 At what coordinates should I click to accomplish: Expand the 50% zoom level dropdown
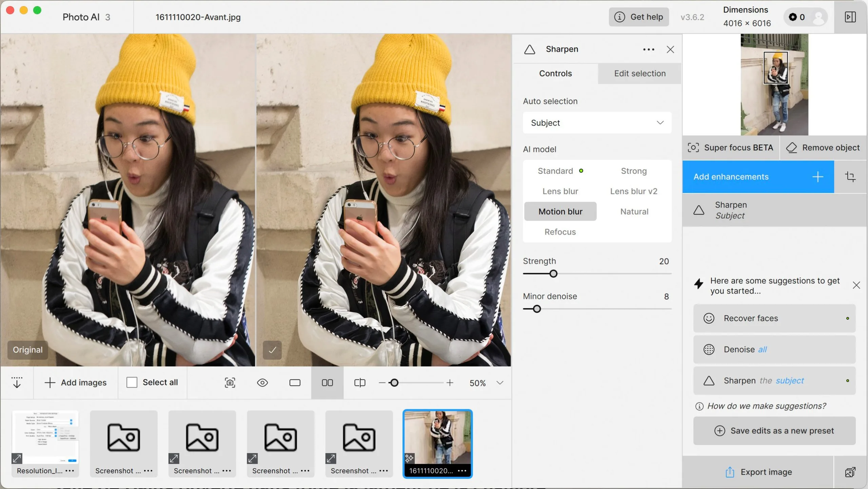[x=499, y=383]
